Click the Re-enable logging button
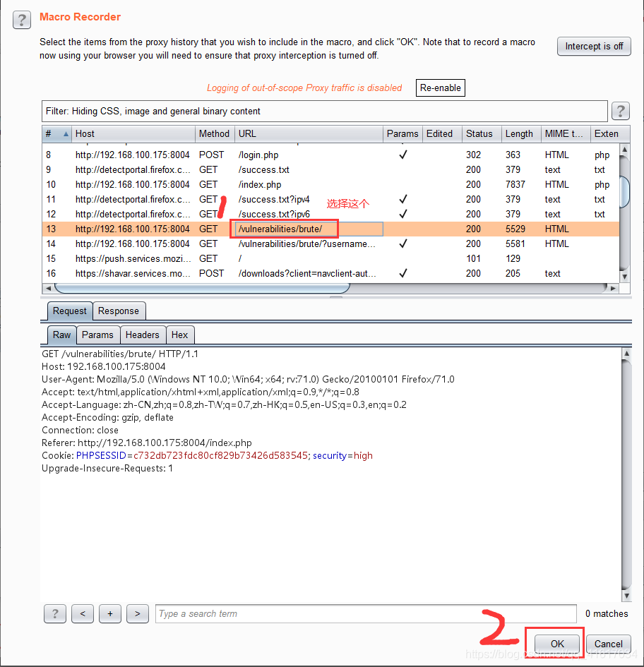 coord(440,88)
